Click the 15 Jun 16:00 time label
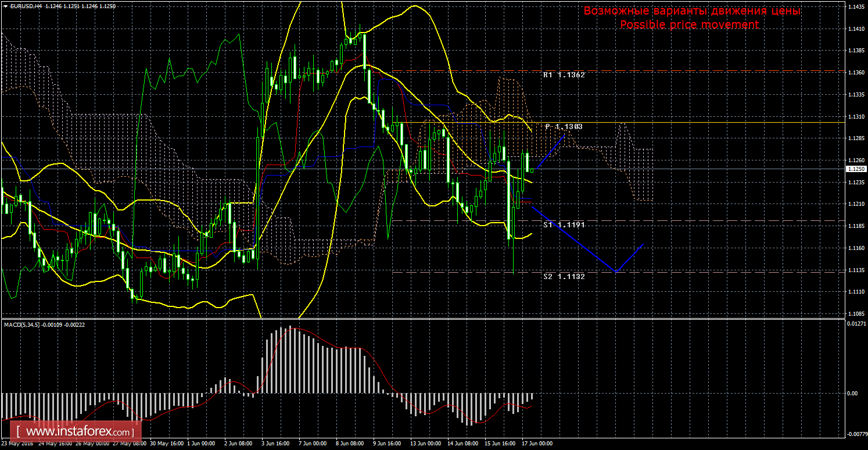Image resolution: width=868 pixels, height=450 pixels. 500,444
